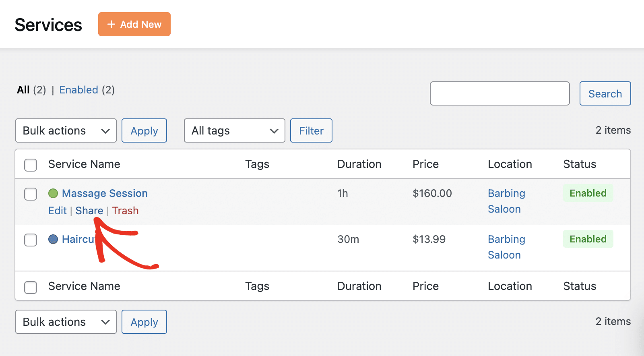644x356 pixels.
Task: Open Share link for Massage Session
Action: tap(89, 211)
